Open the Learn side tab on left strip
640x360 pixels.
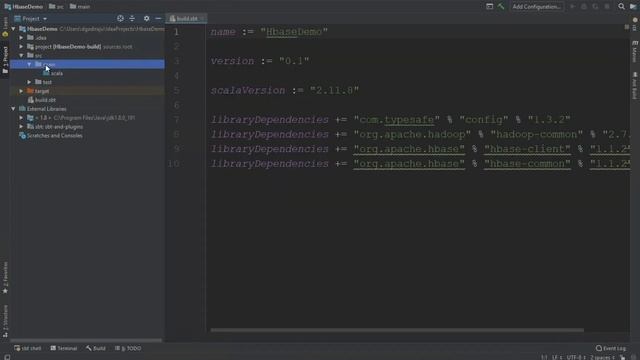(x=5, y=27)
